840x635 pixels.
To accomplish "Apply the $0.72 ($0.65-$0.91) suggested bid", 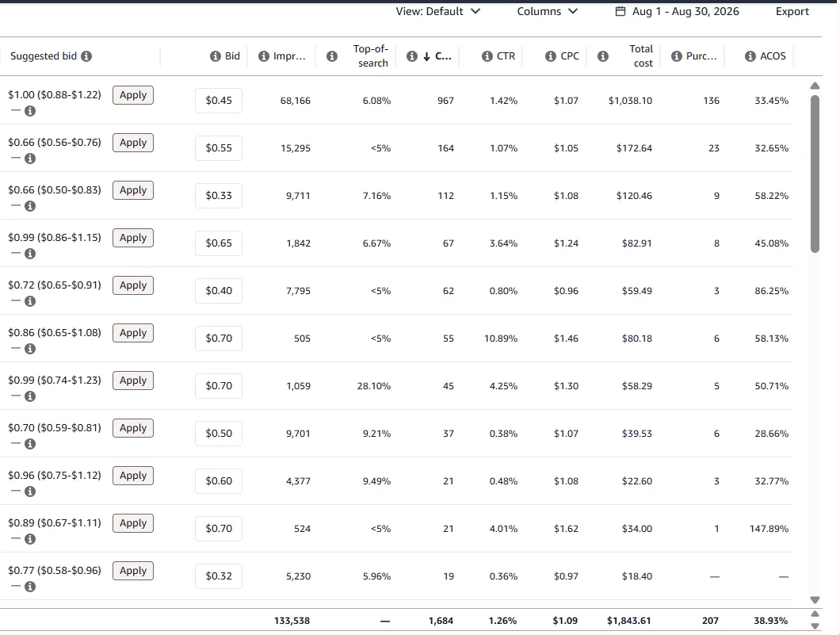I will point(133,285).
